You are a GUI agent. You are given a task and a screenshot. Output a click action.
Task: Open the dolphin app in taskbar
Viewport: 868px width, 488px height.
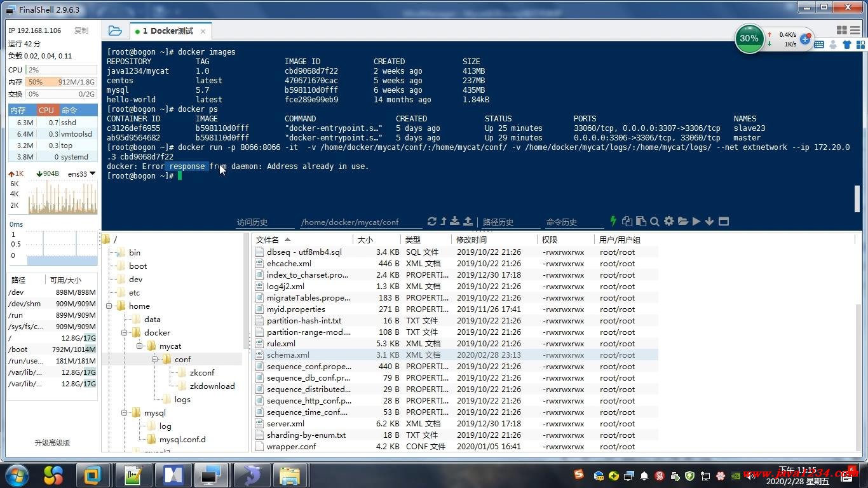click(x=252, y=475)
